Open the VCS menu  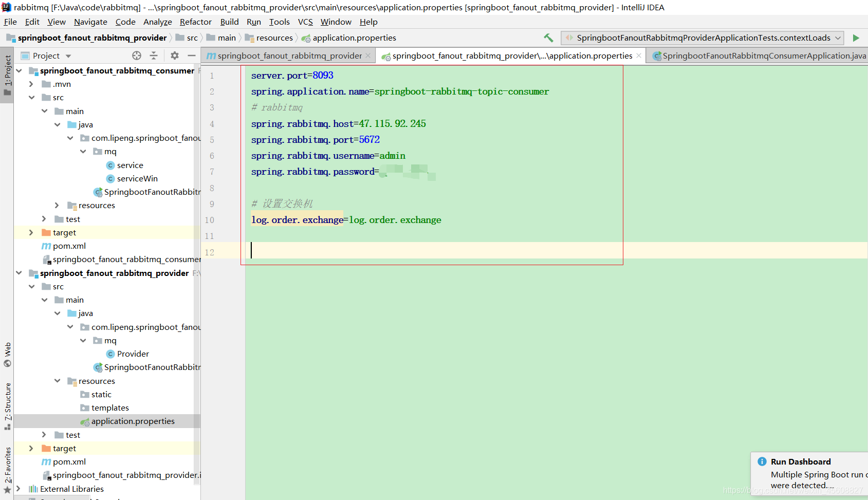pos(305,22)
